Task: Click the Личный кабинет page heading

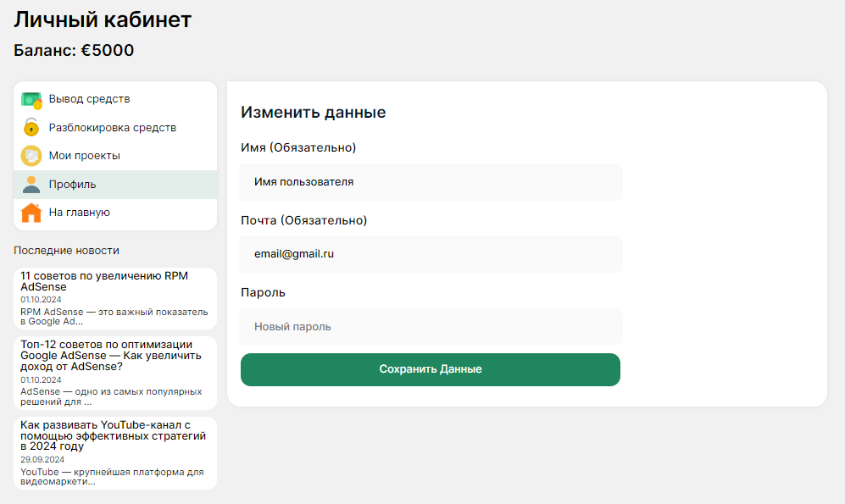Action: click(x=103, y=19)
